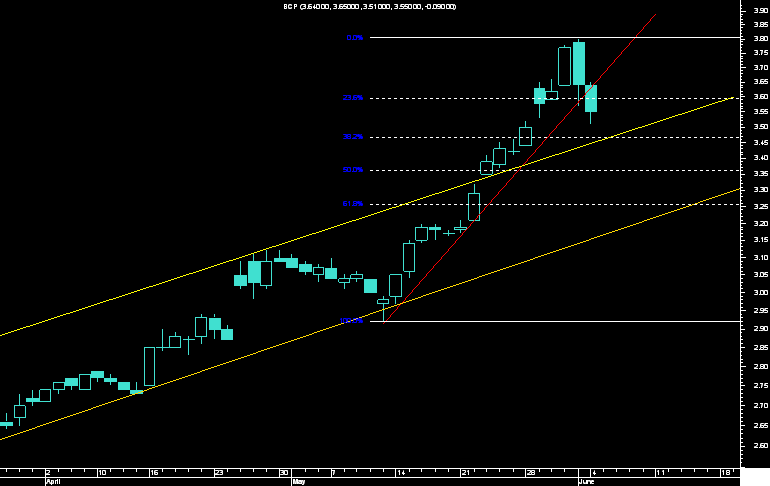Screen dimensions: 770x486
Task: Click date label 7 on time axis
Action: [333, 473]
